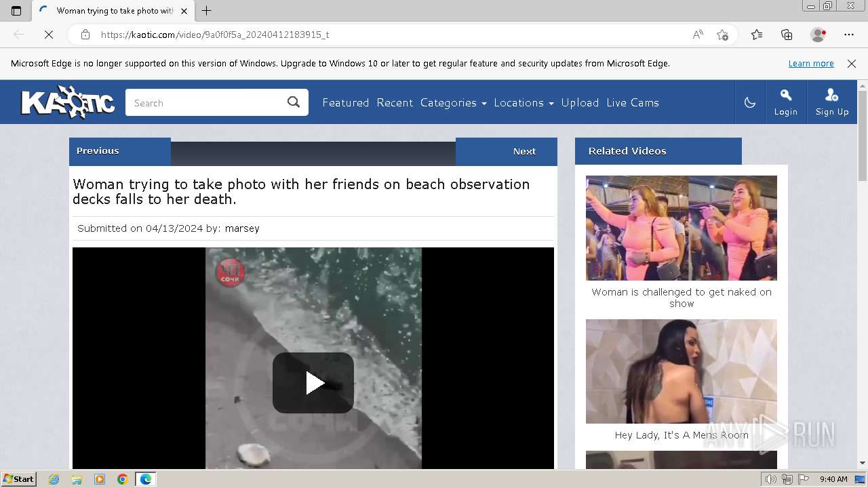This screenshot has height=488, width=868.
Task: Select Microsoft Edge taskbar icon
Action: pyautogui.click(x=146, y=479)
